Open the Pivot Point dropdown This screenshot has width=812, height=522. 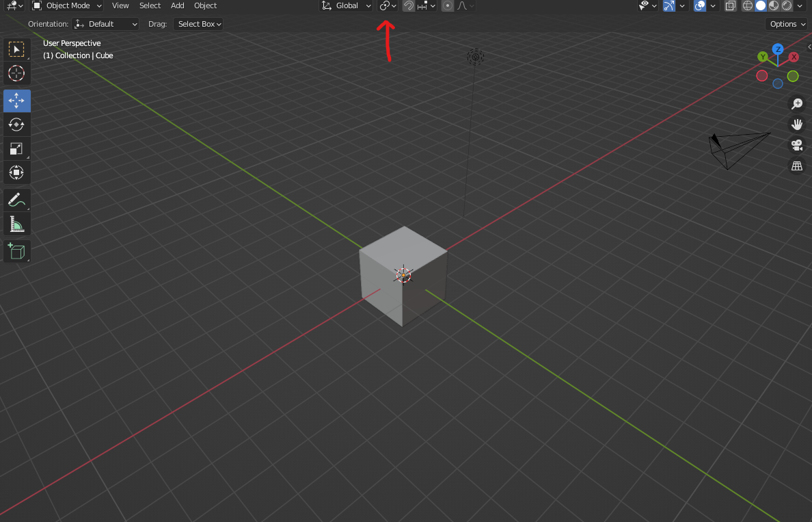click(388, 5)
